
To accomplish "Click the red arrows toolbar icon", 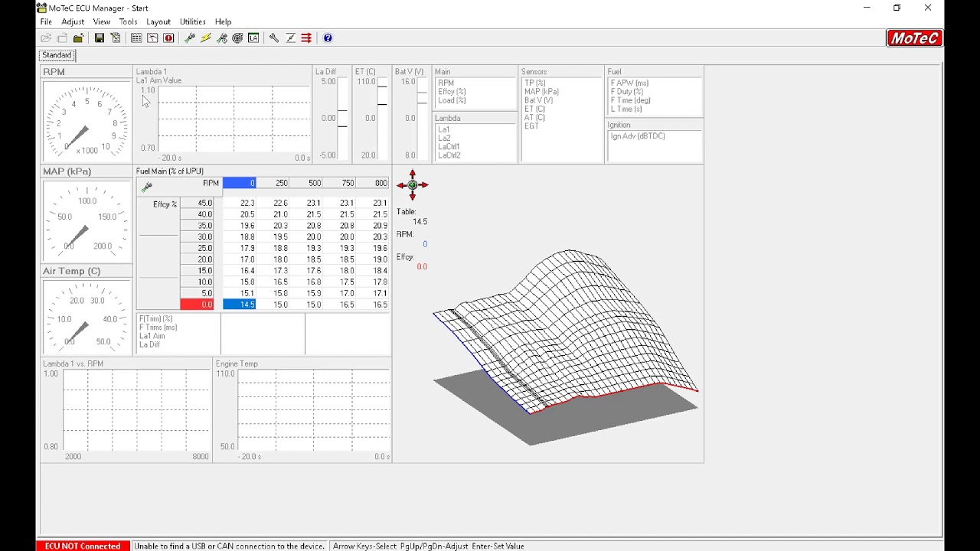I will tap(306, 37).
